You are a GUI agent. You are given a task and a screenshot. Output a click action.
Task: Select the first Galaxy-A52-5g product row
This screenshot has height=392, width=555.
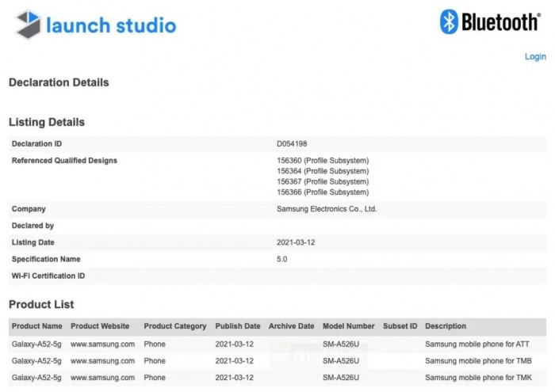pyautogui.click(x=36, y=344)
